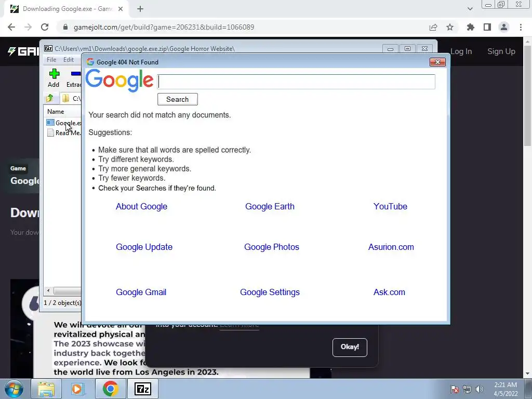
Task: Open Chrome tab search dropdown arrow
Action: [x=470, y=9]
